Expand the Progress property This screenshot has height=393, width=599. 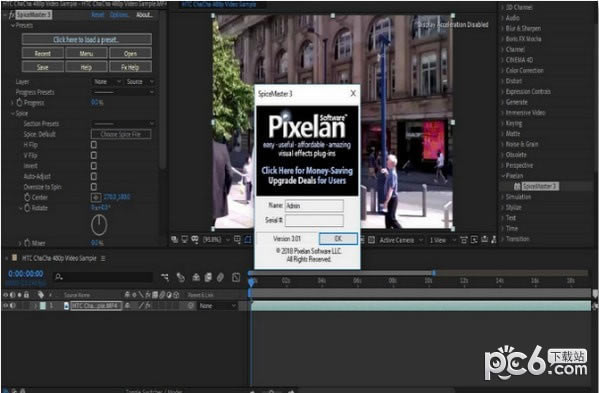[13, 103]
